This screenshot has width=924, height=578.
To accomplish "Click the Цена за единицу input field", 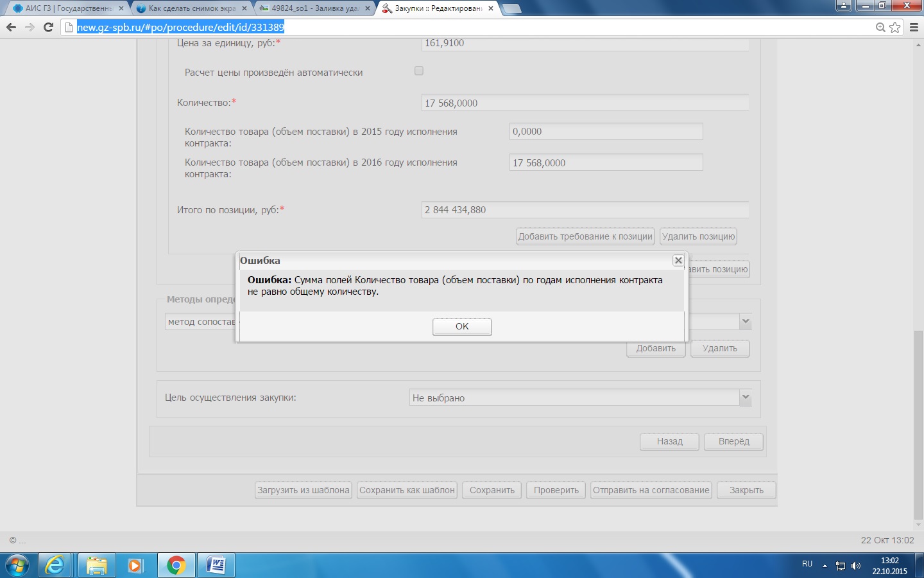I will pos(585,44).
